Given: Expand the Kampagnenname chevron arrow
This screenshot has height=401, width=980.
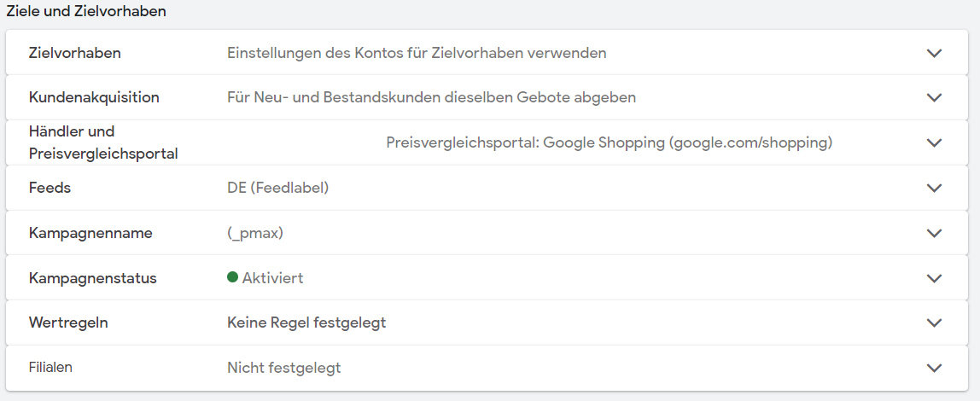Looking at the screenshot, I should [934, 233].
